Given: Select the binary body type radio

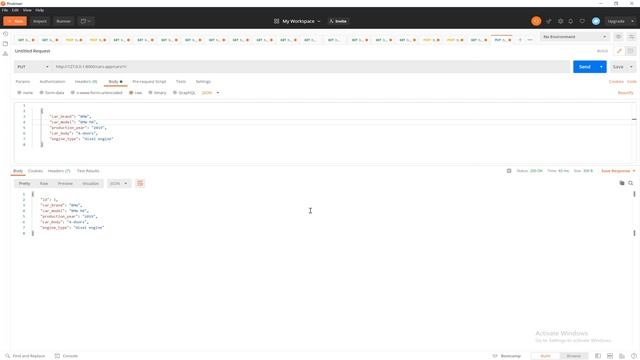Looking at the screenshot, I should coord(150,93).
